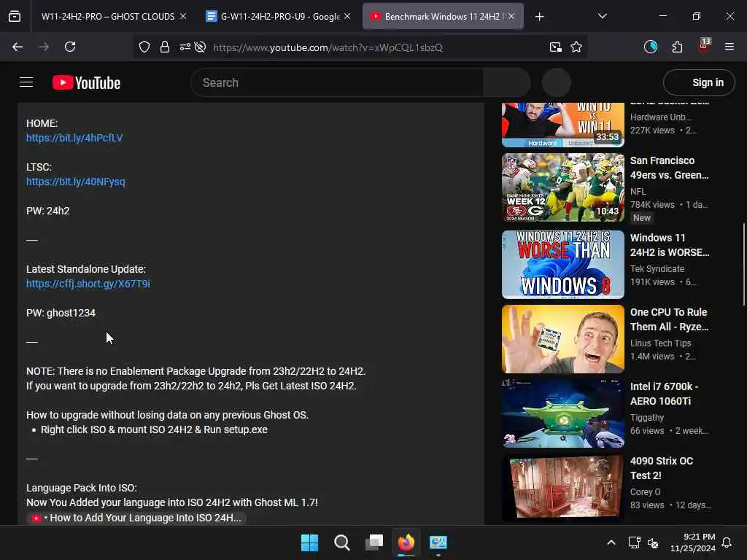This screenshot has width=747, height=560.
Task: Open Intel i7 6700k - AERO 1060Ti video
Action: (664, 394)
